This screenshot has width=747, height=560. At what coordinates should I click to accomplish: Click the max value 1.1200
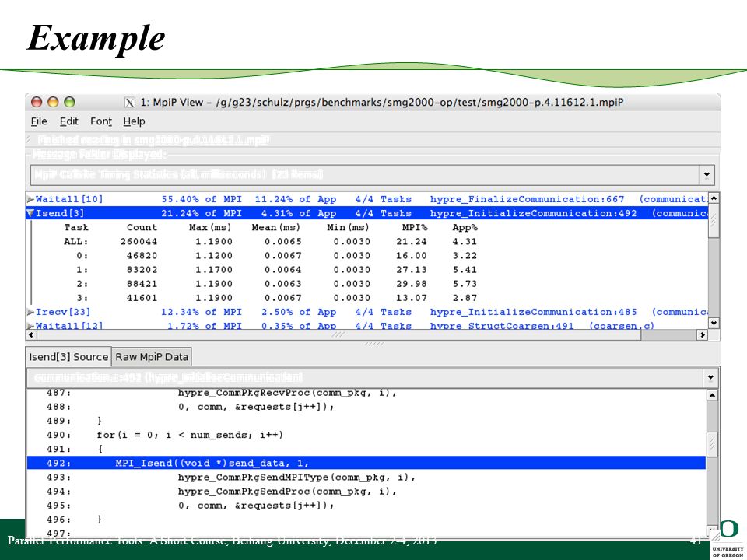[x=214, y=256]
